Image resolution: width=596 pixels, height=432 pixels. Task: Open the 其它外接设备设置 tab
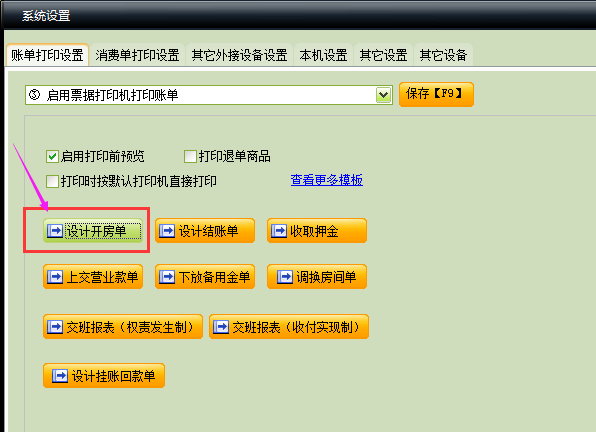pos(239,55)
